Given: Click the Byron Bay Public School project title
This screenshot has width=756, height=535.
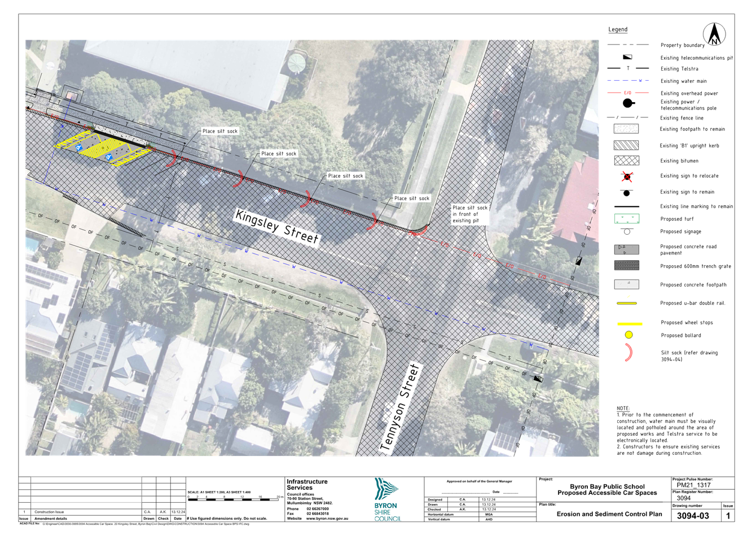Looking at the screenshot, I should pos(607,489).
